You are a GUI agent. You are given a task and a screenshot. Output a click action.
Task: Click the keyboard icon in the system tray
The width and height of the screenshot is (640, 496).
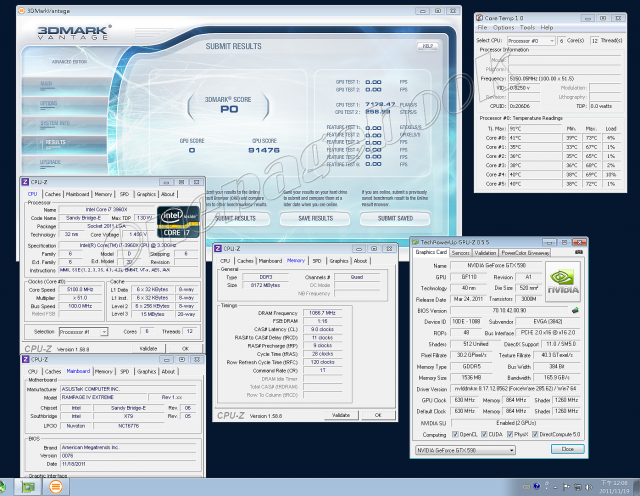[527, 487]
